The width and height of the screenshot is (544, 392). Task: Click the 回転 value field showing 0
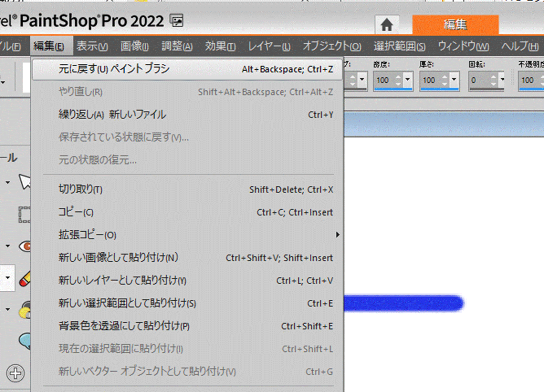[479, 80]
